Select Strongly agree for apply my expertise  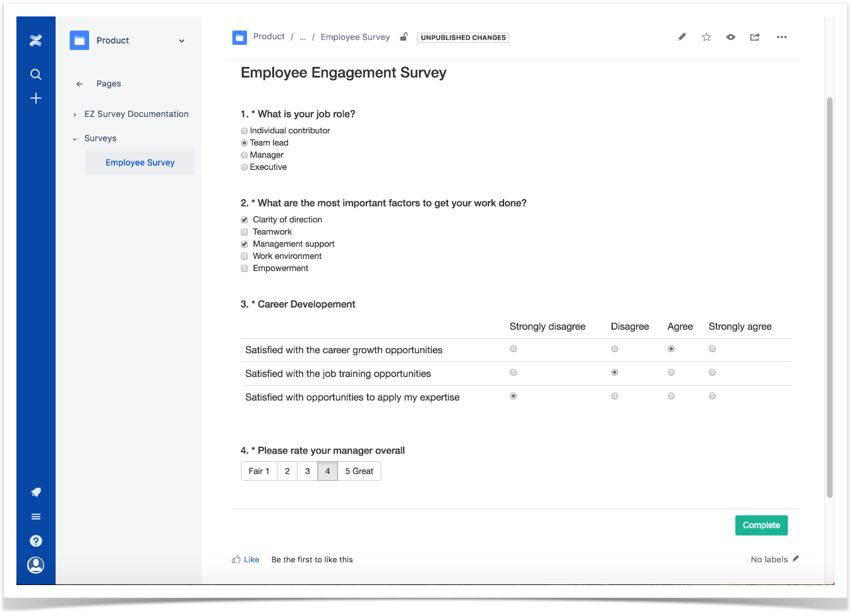(x=713, y=396)
